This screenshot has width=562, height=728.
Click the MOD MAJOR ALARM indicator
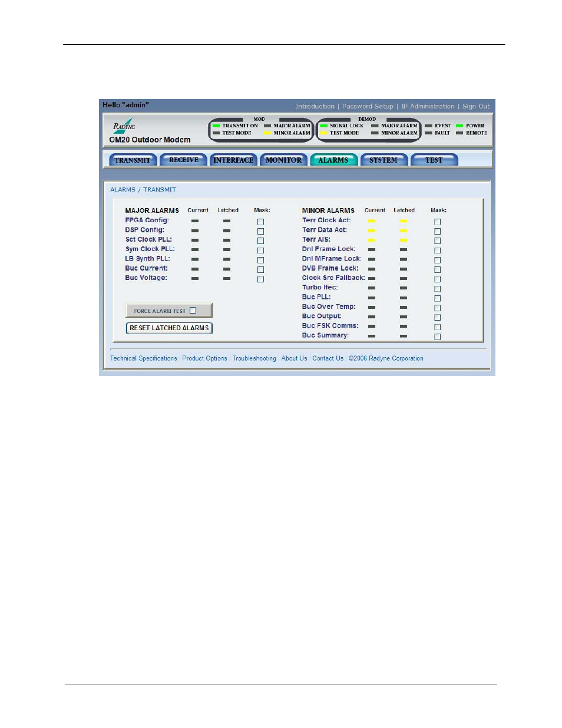(x=267, y=126)
